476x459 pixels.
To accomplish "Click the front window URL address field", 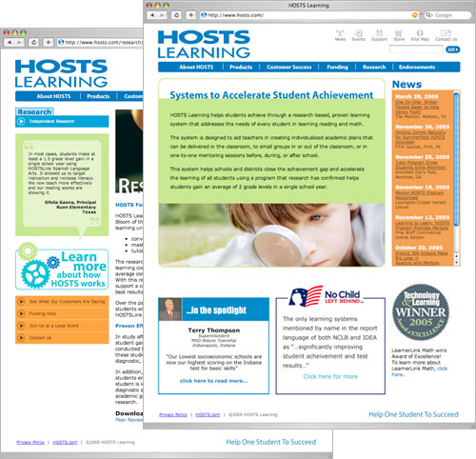I will [x=309, y=15].
